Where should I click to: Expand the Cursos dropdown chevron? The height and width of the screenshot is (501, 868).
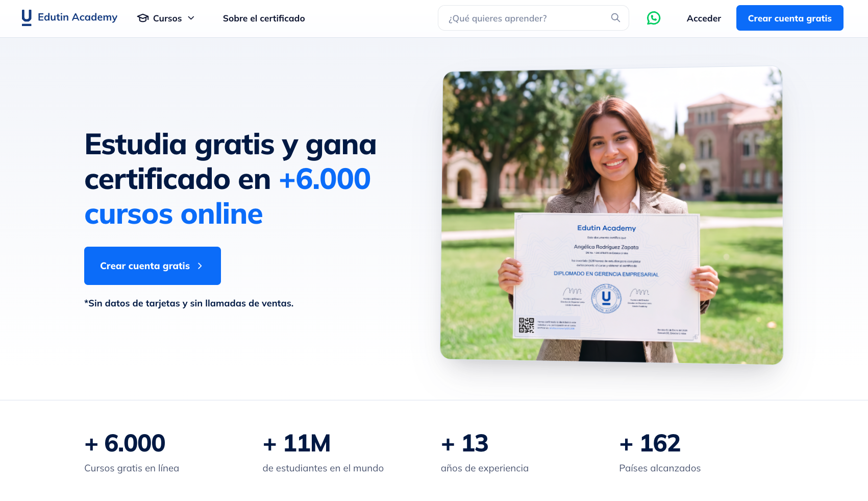tap(191, 18)
